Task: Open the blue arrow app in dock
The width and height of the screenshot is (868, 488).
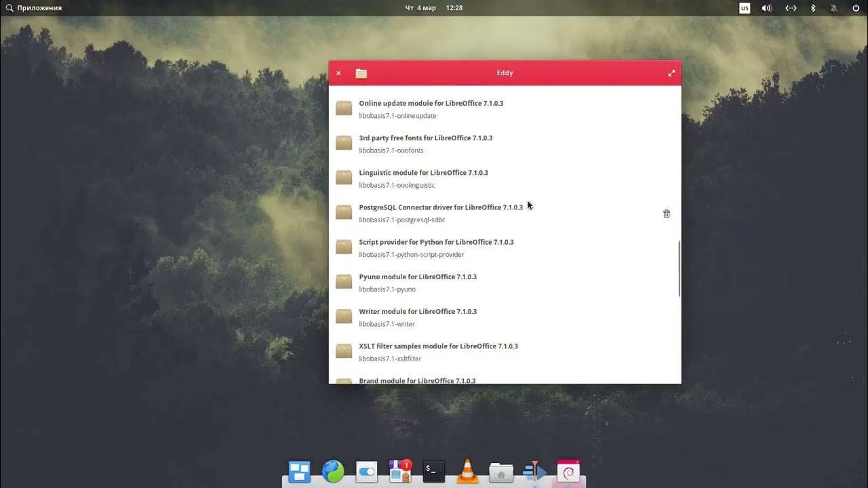Action: [535, 471]
